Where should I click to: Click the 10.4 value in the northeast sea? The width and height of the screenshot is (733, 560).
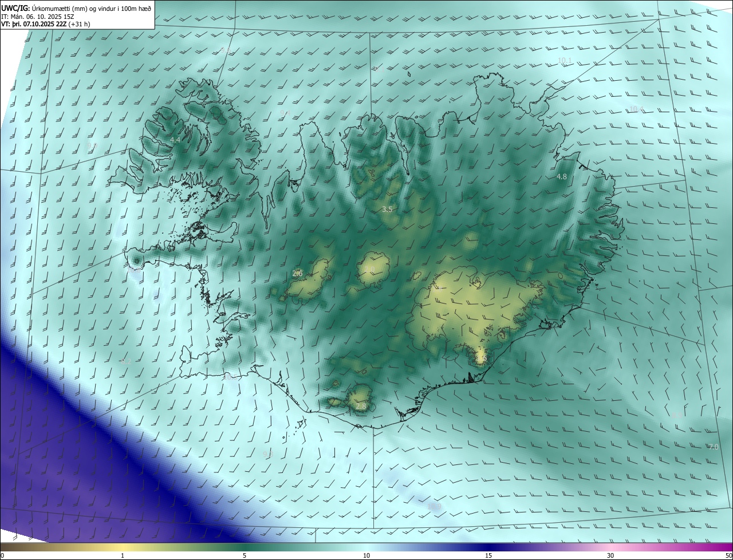(636, 109)
